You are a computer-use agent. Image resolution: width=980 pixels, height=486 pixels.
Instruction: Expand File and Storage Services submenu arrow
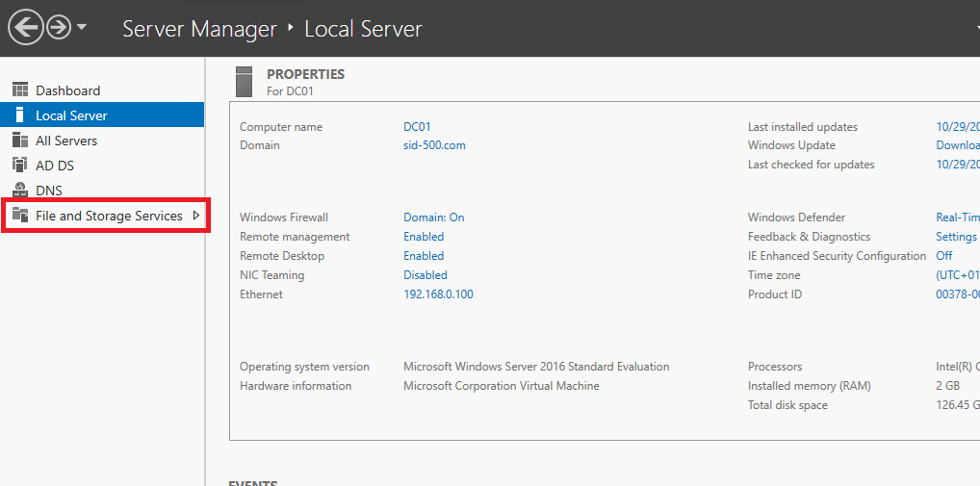(196, 216)
